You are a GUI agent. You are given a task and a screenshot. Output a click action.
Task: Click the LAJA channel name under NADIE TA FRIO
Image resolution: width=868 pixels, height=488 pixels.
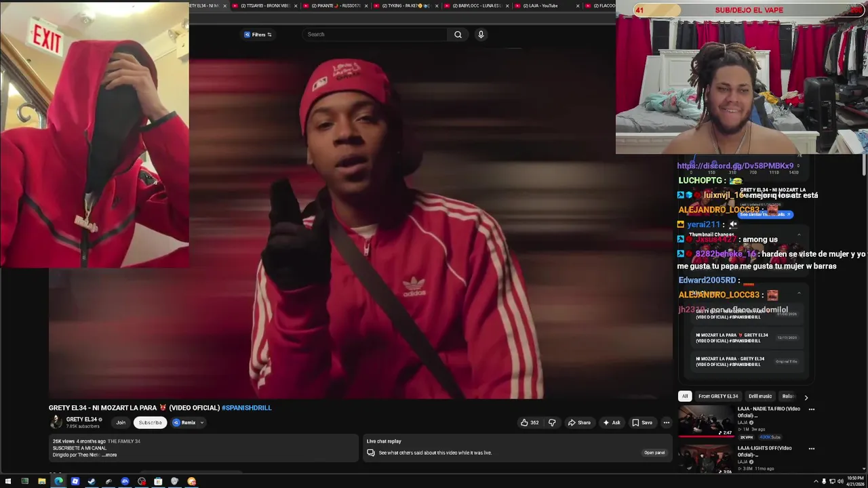pos(744,422)
